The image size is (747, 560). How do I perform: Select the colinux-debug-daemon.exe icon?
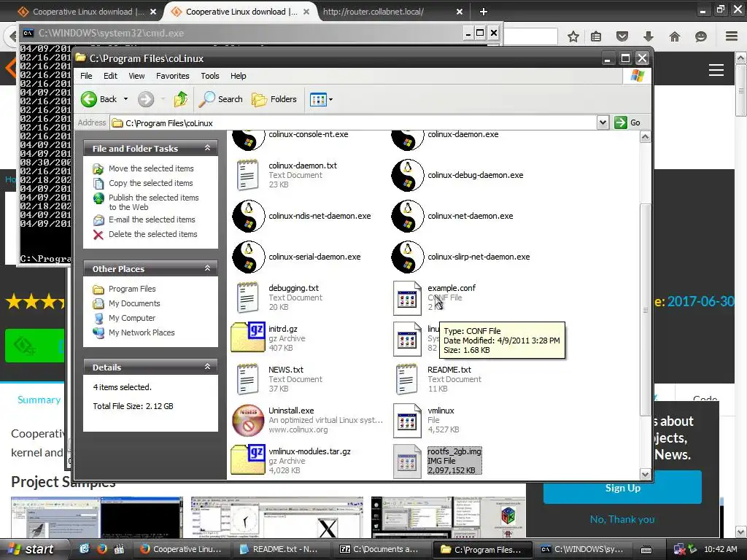coord(407,175)
